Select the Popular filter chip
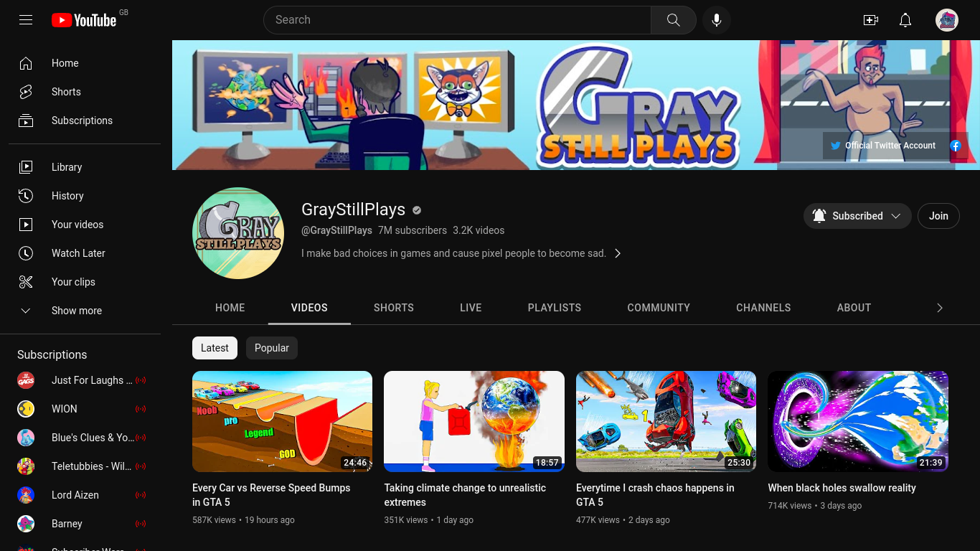Image resolution: width=980 pixels, height=551 pixels. pyautogui.click(x=272, y=348)
